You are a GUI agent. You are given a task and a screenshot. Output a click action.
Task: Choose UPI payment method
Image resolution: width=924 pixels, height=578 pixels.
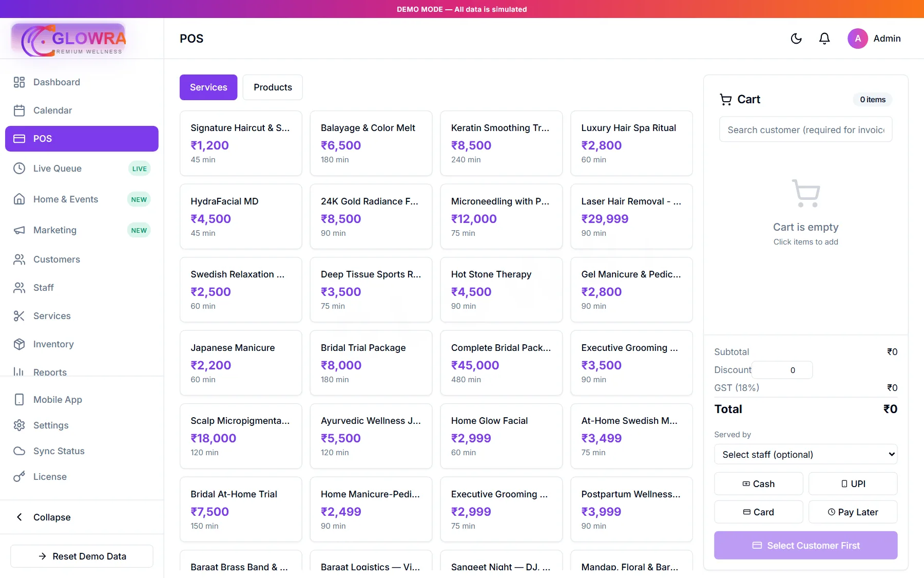coord(853,484)
